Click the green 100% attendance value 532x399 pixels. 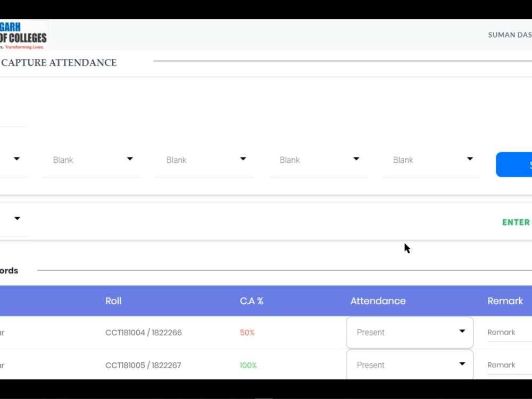tap(248, 365)
